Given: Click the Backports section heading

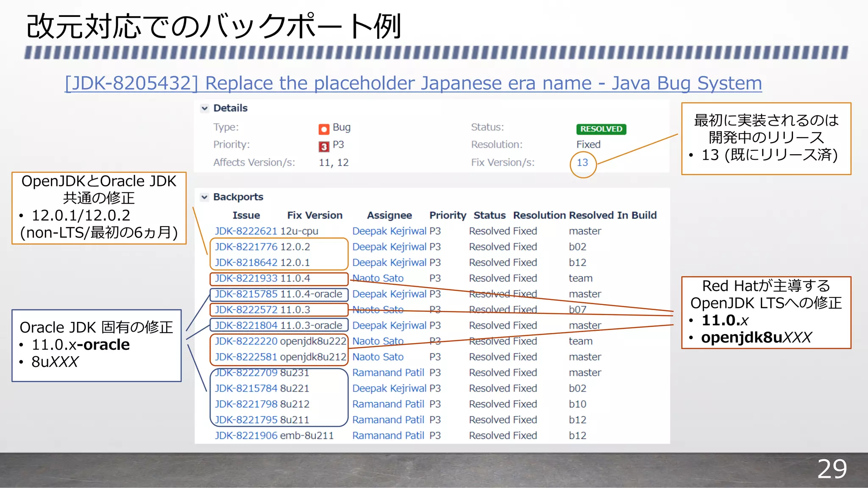Looking at the screenshot, I should (238, 197).
